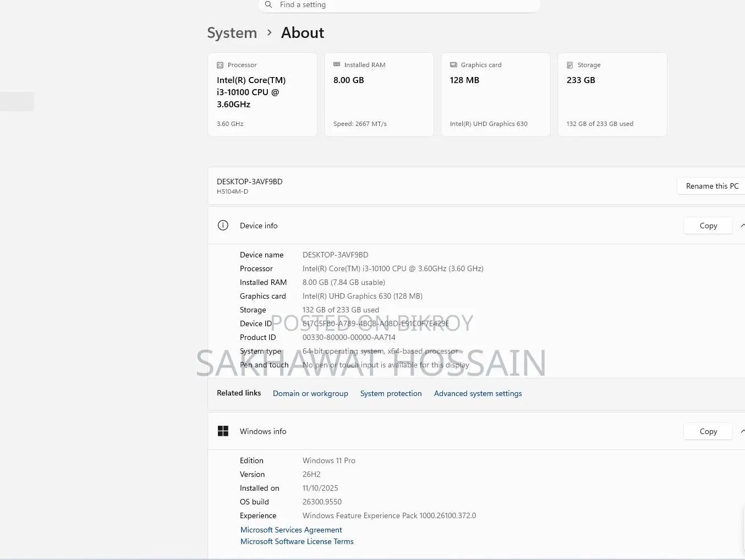Click the OS build value 26300.9550
This screenshot has height=560, width=745.
point(322,502)
